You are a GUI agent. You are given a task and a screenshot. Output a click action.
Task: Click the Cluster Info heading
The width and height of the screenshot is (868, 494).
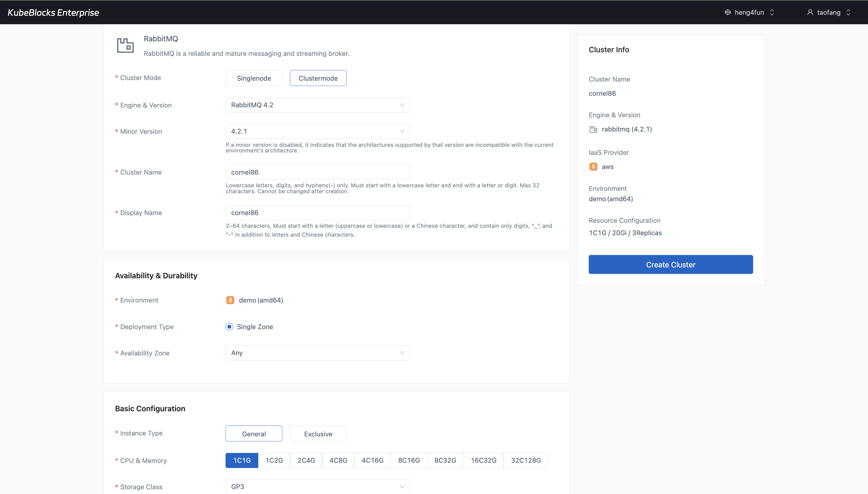[x=609, y=50]
